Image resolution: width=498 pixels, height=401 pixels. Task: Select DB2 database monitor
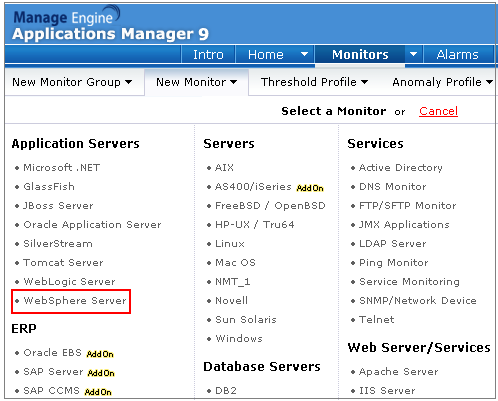(226, 391)
